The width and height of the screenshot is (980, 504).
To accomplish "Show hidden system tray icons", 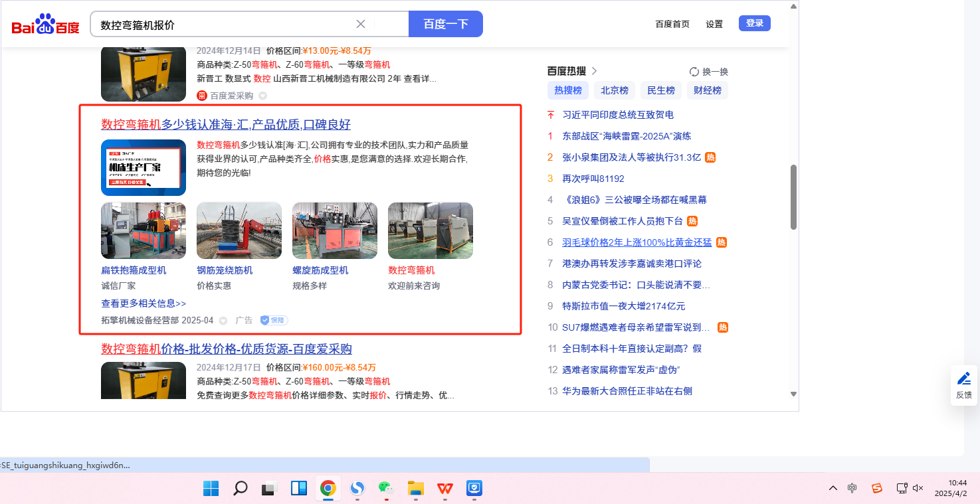I will 833,488.
